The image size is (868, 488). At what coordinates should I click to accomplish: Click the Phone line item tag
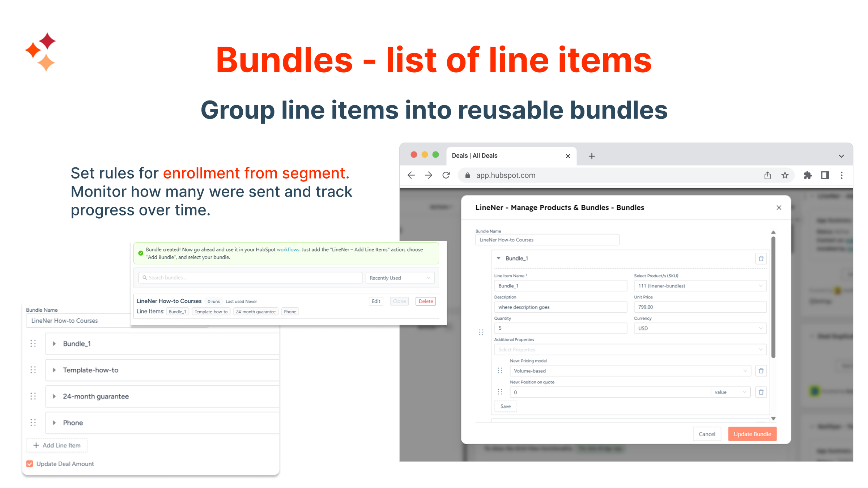pyautogui.click(x=290, y=312)
